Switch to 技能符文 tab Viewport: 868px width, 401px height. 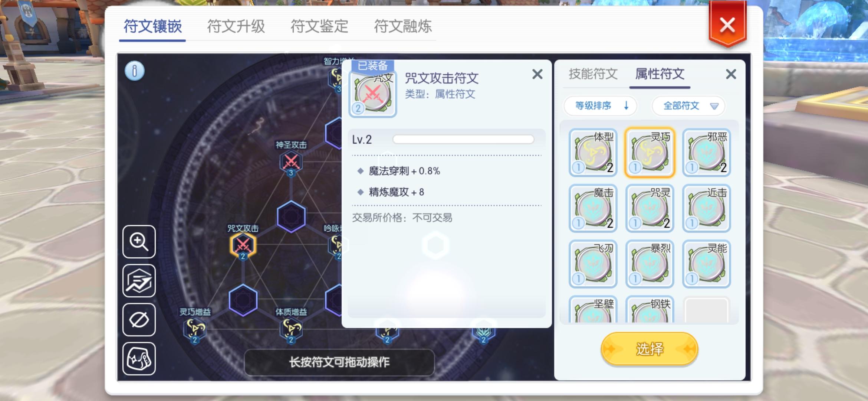point(593,74)
